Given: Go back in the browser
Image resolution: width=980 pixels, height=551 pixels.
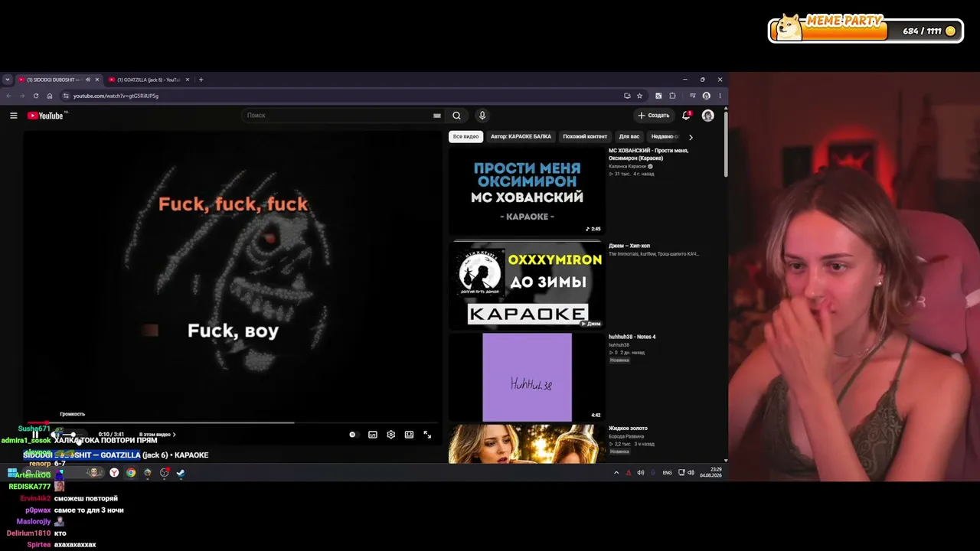Looking at the screenshot, I should coord(8,96).
